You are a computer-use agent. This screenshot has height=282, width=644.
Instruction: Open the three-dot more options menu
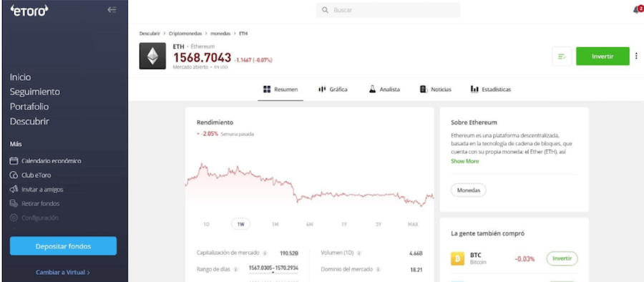click(637, 56)
